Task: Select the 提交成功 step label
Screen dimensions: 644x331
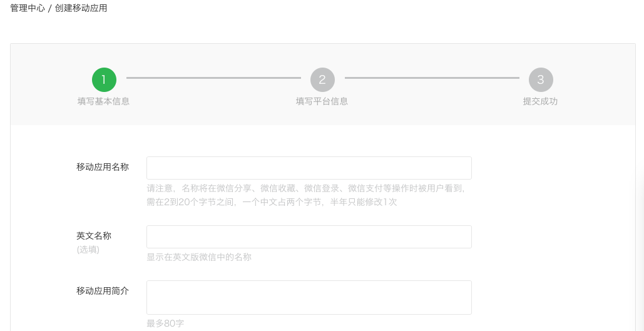Action: [x=540, y=101]
